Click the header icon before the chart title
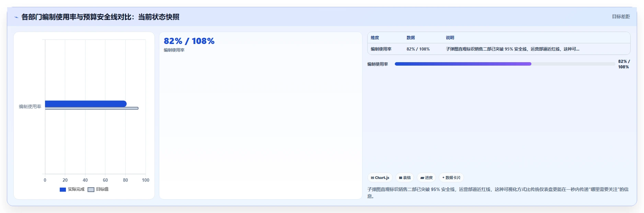The image size is (644, 213). click(16, 17)
